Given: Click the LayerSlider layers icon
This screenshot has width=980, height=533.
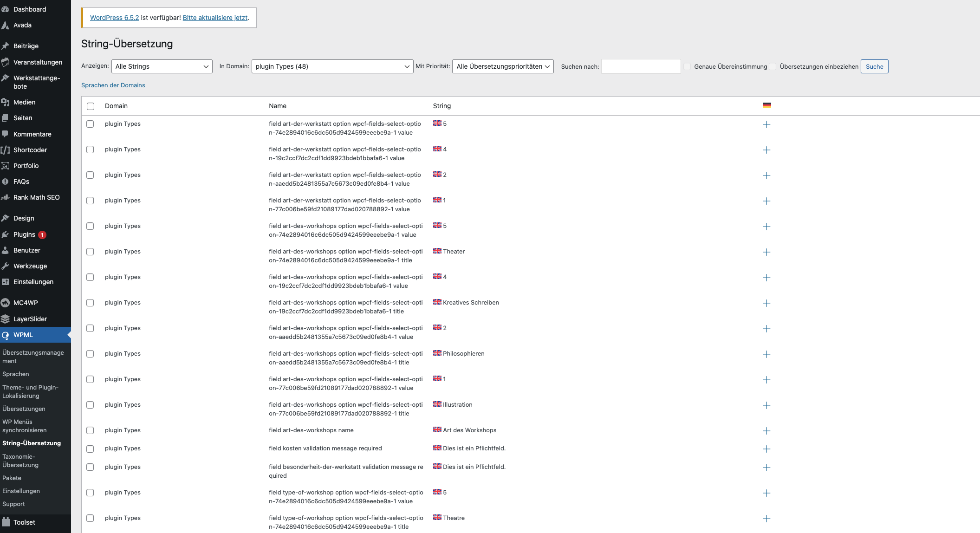Looking at the screenshot, I should 6,319.
